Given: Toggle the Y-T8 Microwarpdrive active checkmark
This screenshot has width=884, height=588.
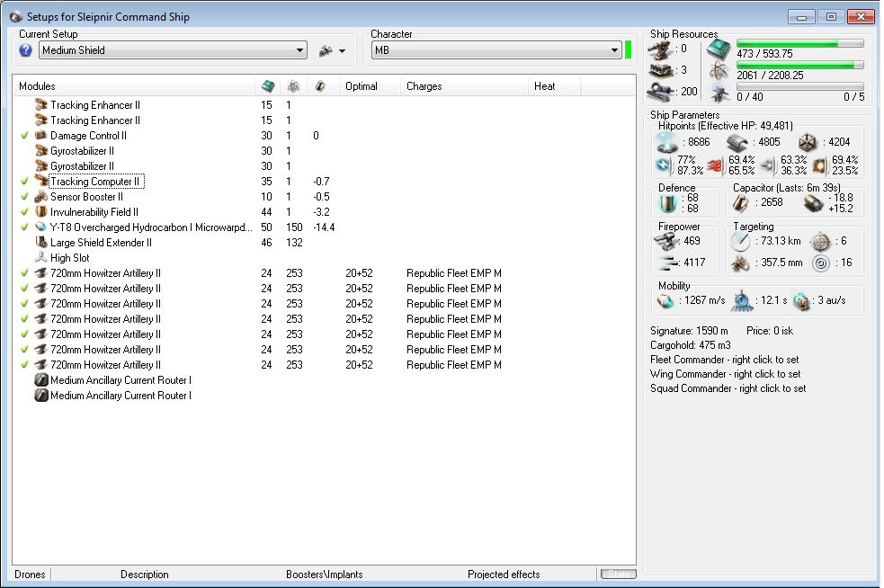Looking at the screenshot, I should 24,227.
